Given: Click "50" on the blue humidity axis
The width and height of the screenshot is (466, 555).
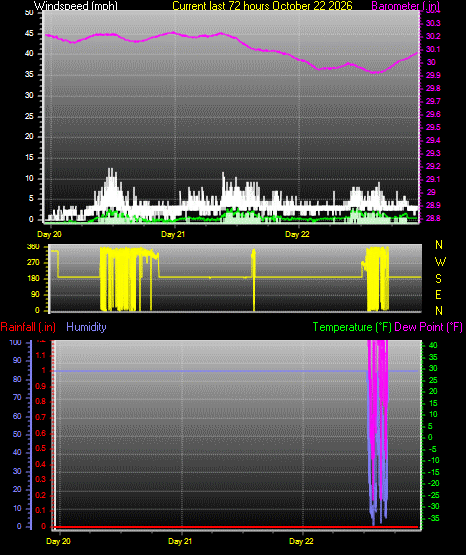Looking at the screenshot, I should pyautogui.click(x=17, y=434).
